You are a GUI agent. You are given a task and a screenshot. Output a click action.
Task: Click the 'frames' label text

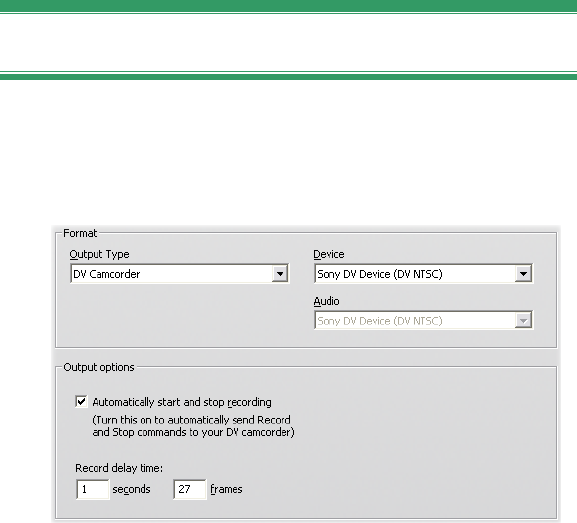226,489
